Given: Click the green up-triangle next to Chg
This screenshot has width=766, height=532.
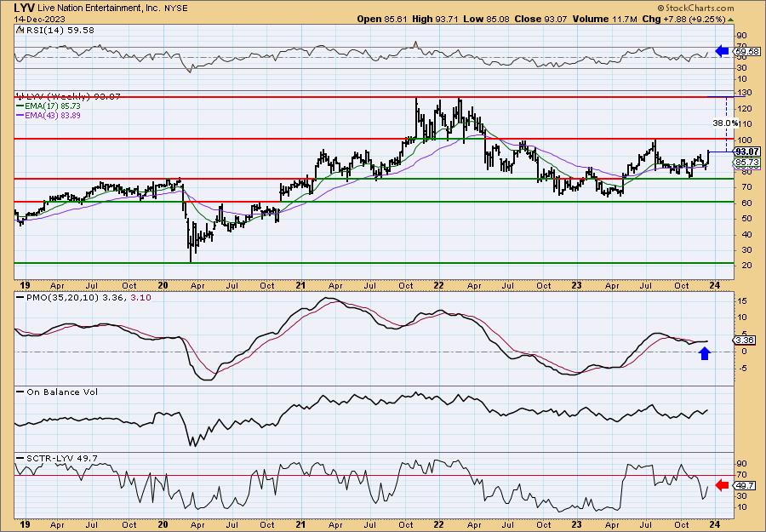Looking at the screenshot, I should (731, 20).
